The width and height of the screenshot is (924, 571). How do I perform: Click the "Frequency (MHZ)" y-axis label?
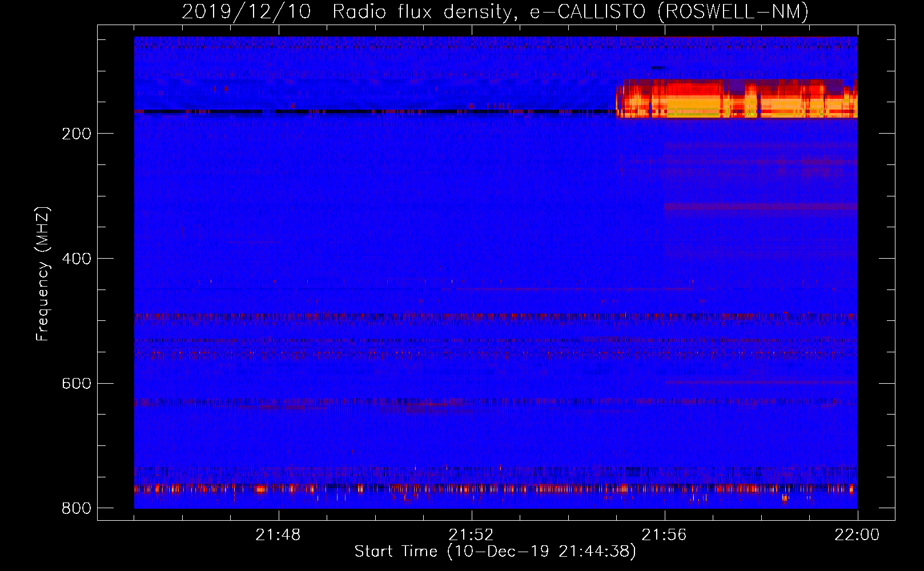(43, 274)
